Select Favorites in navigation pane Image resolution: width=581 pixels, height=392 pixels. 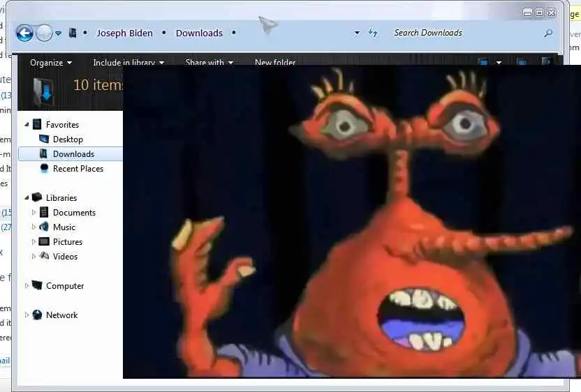coord(62,125)
